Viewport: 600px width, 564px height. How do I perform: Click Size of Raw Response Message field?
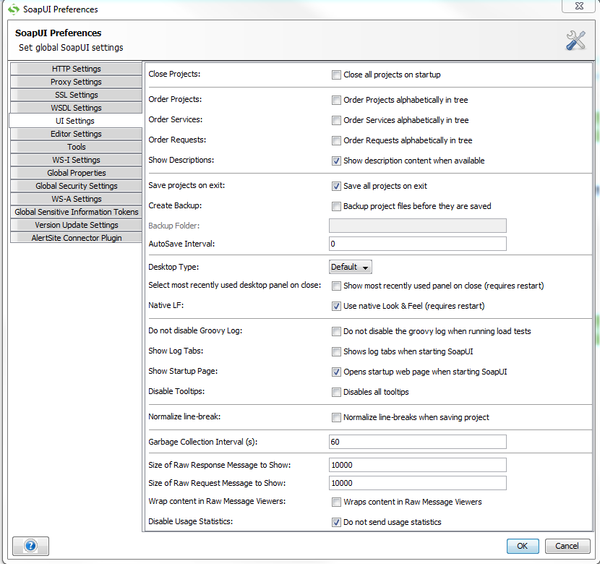(417, 465)
